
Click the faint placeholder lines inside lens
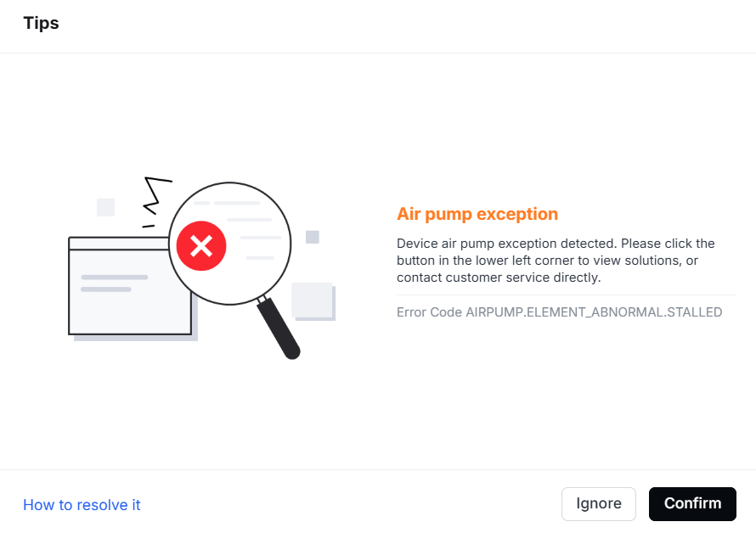[x=237, y=230]
